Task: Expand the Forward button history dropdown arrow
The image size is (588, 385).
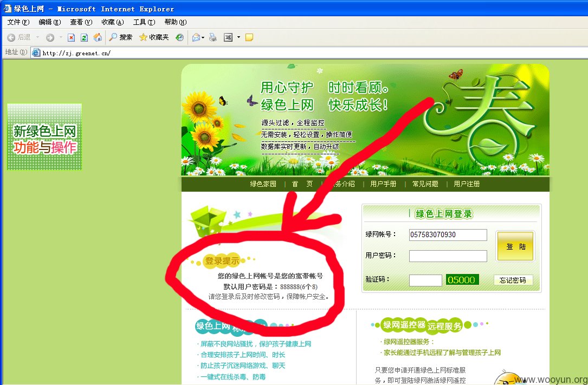Action: coord(61,37)
